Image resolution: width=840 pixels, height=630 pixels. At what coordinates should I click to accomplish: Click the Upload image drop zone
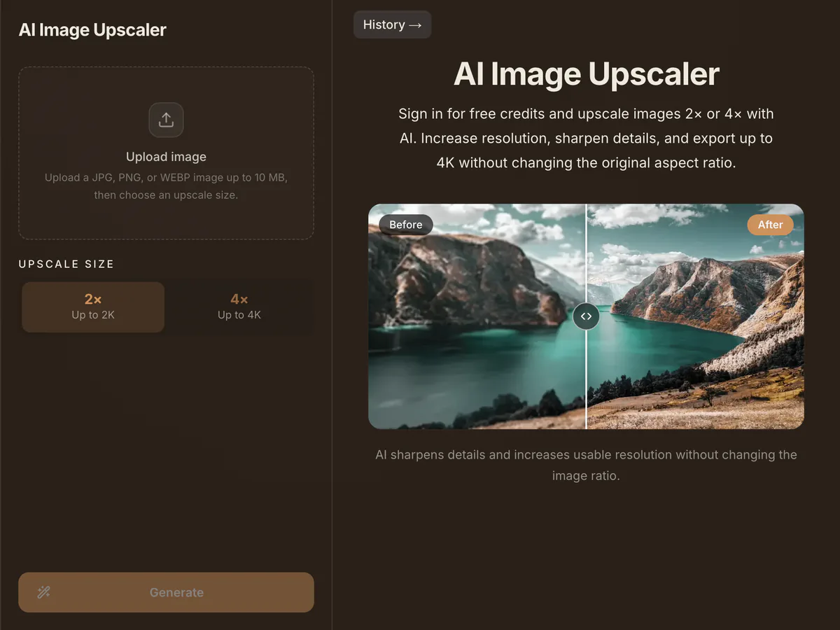[x=166, y=153]
